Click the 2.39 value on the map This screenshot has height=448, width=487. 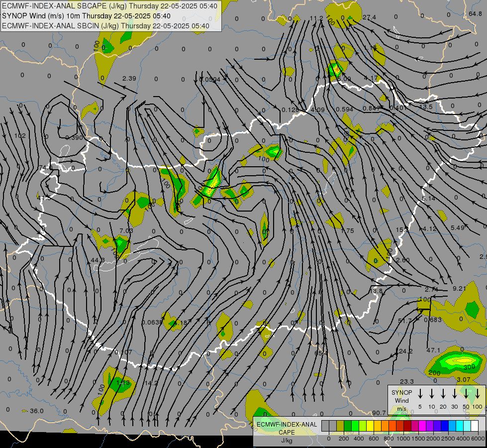pyautogui.click(x=129, y=78)
